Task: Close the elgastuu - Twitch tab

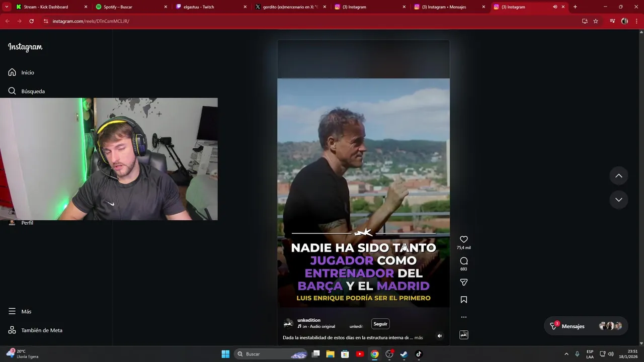Action: click(245, 7)
